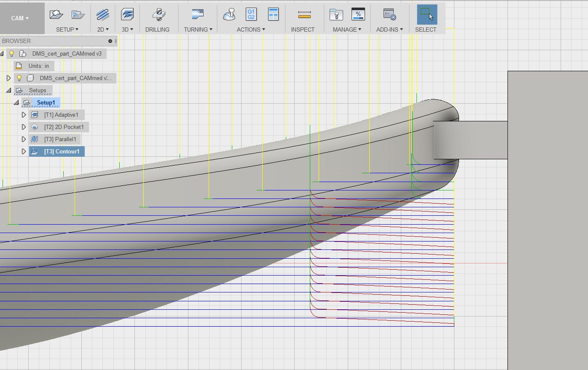Click the Contour1 toolpath icon
The height and width of the screenshot is (370, 588).
tap(35, 151)
